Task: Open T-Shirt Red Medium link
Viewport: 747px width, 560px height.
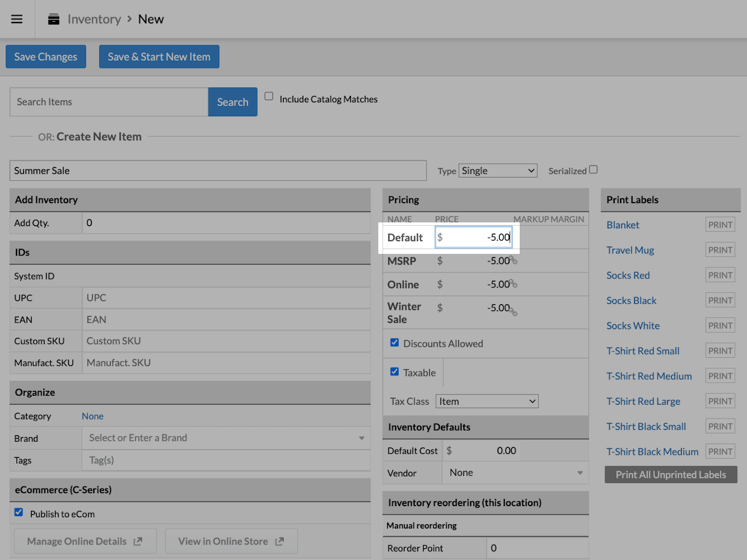Action: coord(649,376)
